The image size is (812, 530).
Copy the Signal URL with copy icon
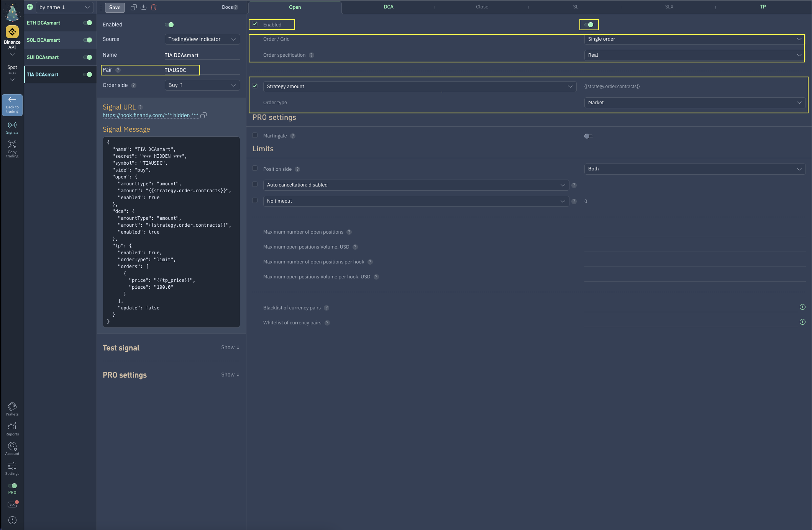(203, 115)
